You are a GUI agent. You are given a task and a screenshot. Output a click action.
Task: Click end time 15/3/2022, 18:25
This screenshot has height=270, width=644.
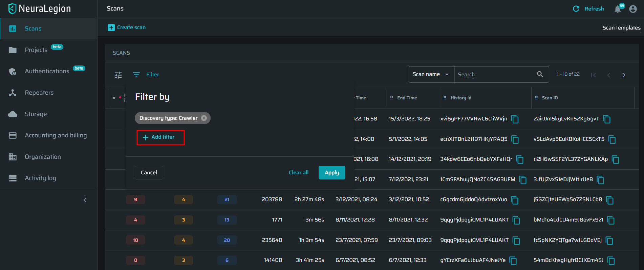click(409, 119)
